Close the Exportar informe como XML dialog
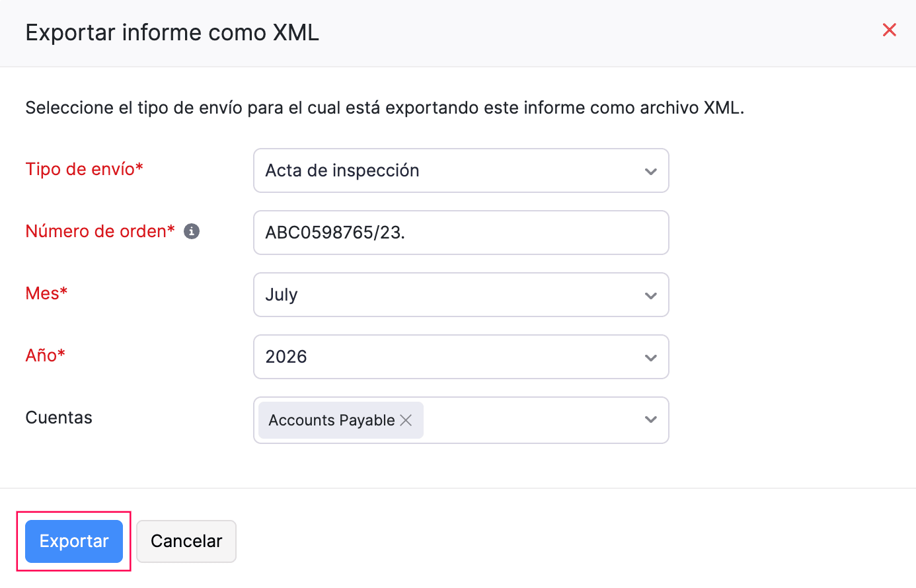The height and width of the screenshot is (588, 916). (889, 30)
